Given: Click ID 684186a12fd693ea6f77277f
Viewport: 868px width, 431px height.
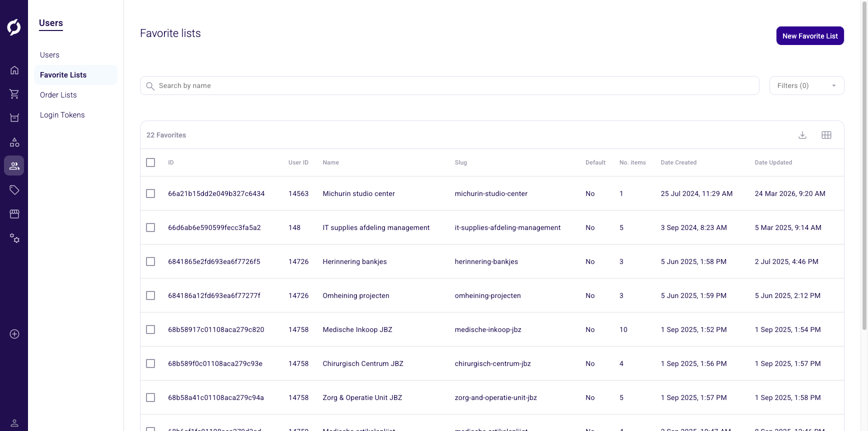Looking at the screenshot, I should tap(214, 295).
